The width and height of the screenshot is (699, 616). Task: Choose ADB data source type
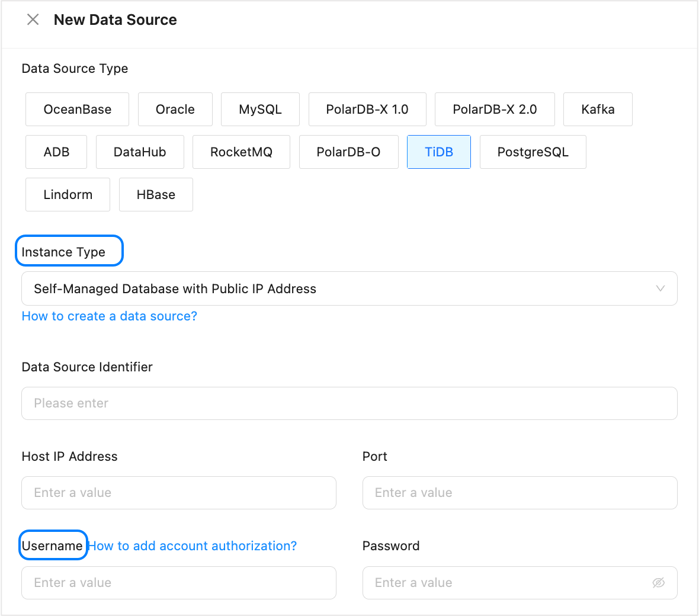click(x=56, y=152)
